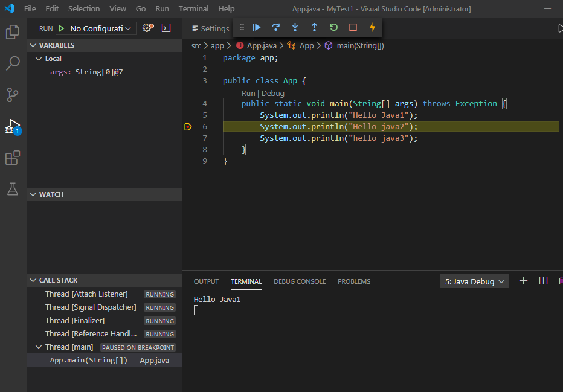Stop the debugging session
The height and width of the screenshot is (392, 563).
point(353,28)
